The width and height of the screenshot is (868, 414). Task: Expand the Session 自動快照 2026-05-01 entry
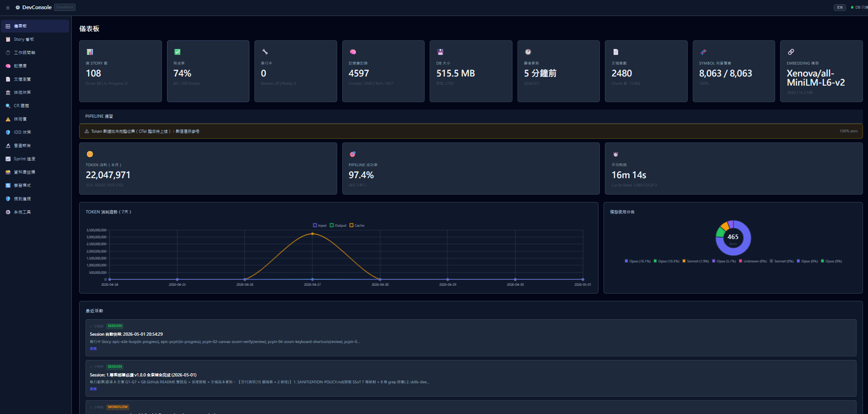pos(93,349)
